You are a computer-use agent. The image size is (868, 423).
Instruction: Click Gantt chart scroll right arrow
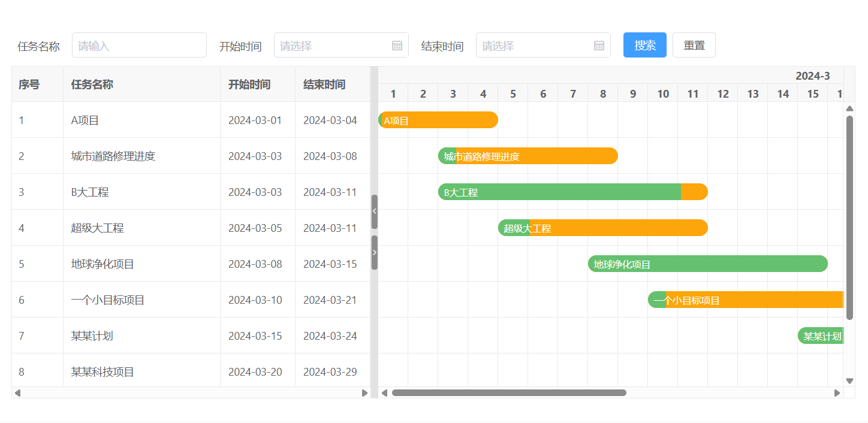coord(837,393)
